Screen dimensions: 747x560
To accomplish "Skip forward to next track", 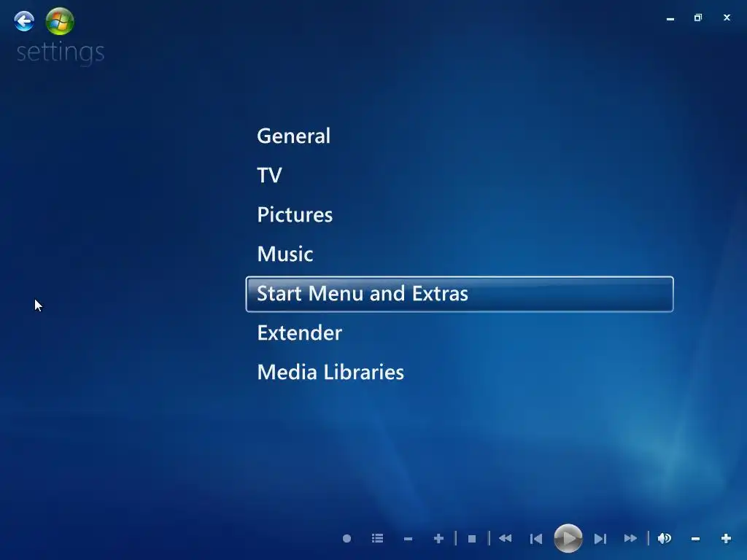I will pyautogui.click(x=600, y=539).
